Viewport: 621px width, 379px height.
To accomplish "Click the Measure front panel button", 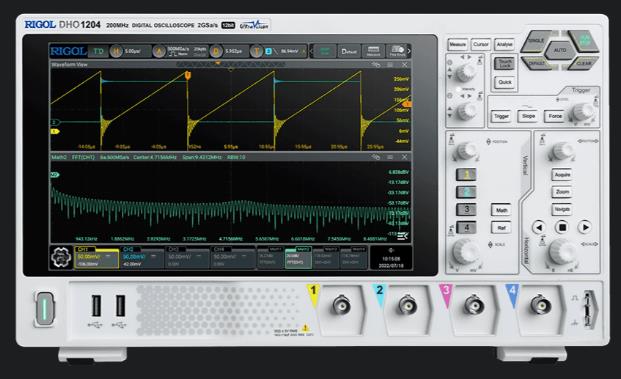I will coord(457,44).
